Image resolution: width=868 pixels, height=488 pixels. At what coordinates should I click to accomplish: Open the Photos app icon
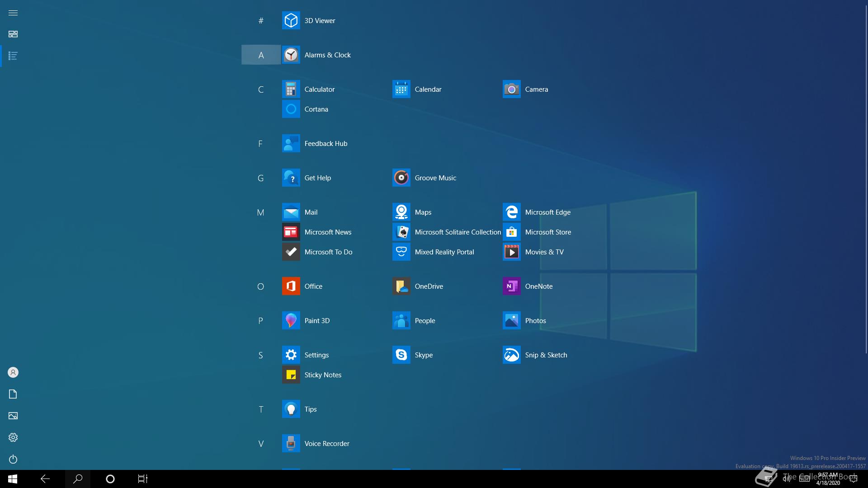(511, 320)
